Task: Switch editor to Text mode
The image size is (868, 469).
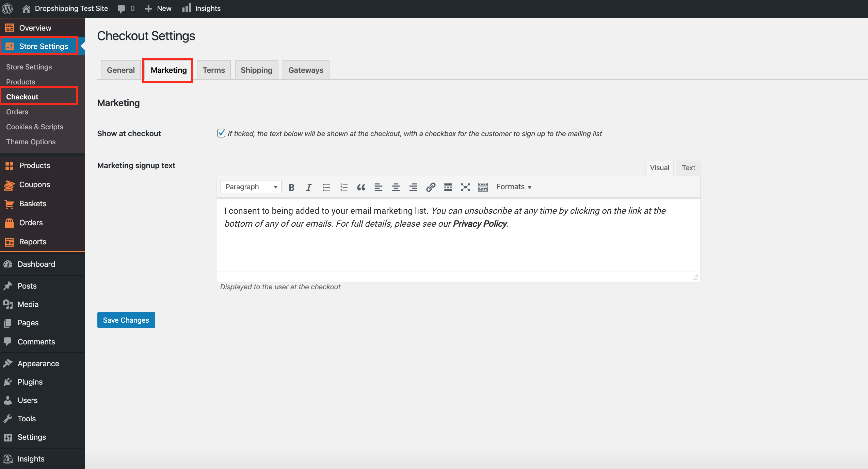Action: (x=688, y=168)
